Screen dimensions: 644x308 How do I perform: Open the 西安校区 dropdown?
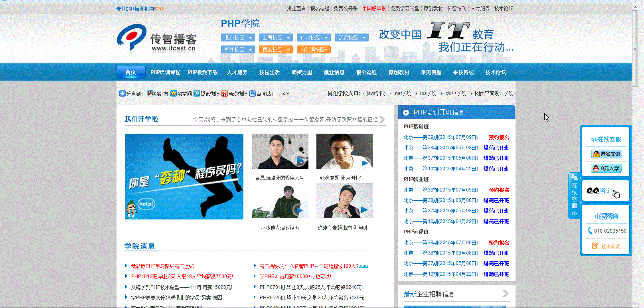click(x=276, y=49)
